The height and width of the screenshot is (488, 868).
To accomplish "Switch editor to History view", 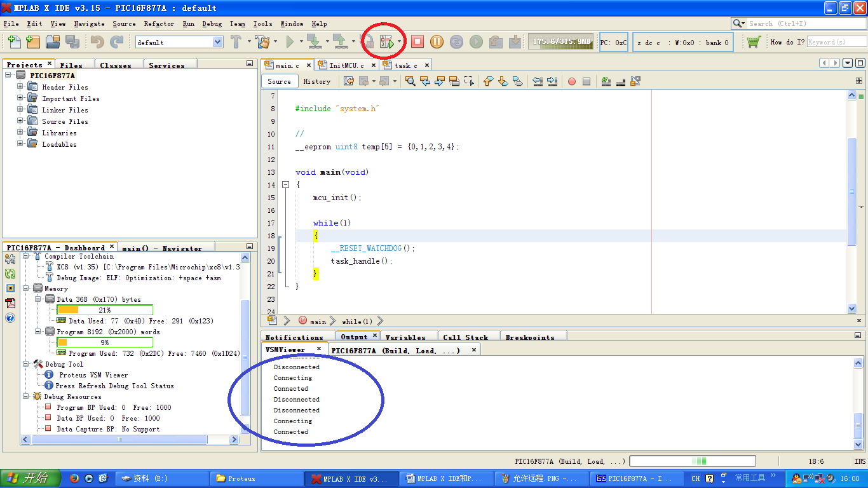I will pyautogui.click(x=316, y=81).
